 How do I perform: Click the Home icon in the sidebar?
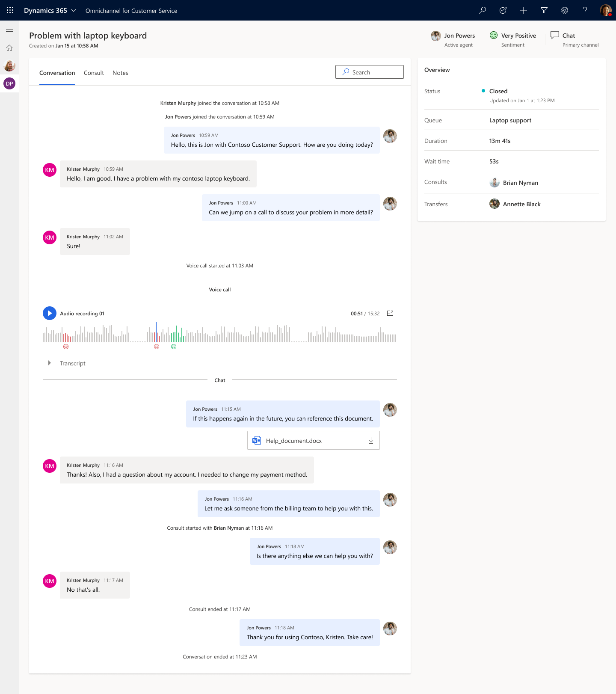tap(9, 48)
